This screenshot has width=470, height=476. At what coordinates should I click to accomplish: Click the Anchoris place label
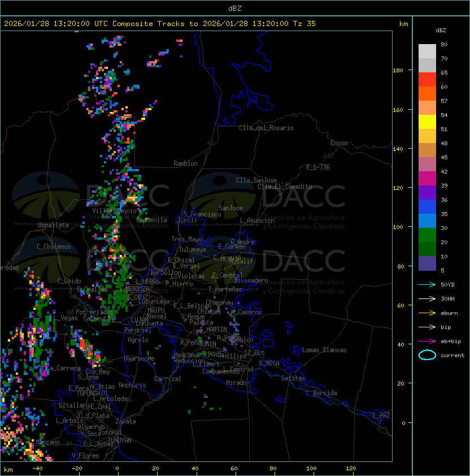pyautogui.click(x=132, y=385)
